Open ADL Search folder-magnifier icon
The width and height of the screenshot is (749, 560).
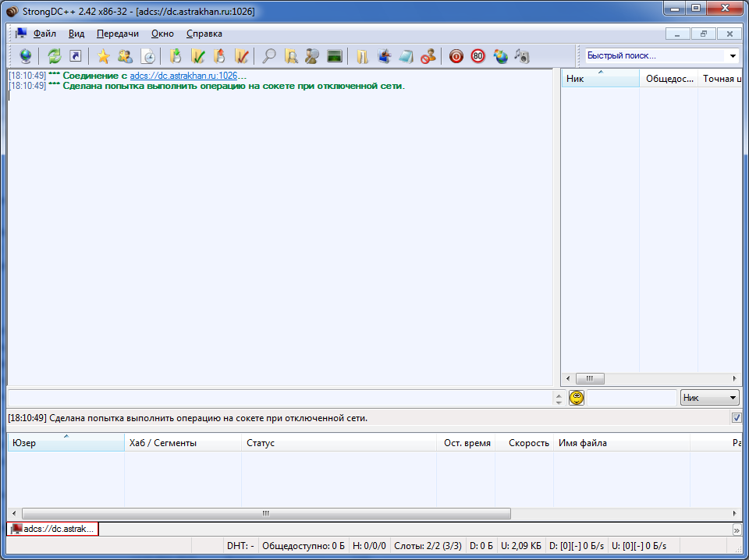pyautogui.click(x=291, y=56)
